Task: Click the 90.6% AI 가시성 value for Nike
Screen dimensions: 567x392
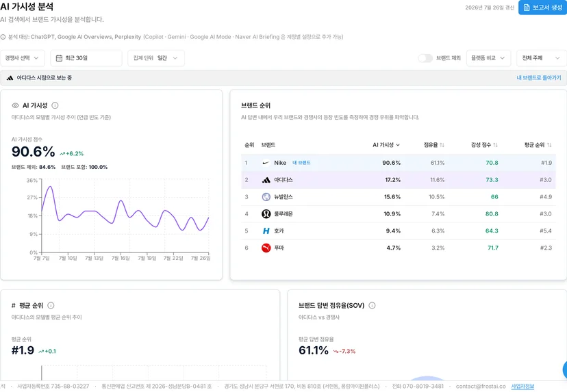Action: click(x=391, y=163)
